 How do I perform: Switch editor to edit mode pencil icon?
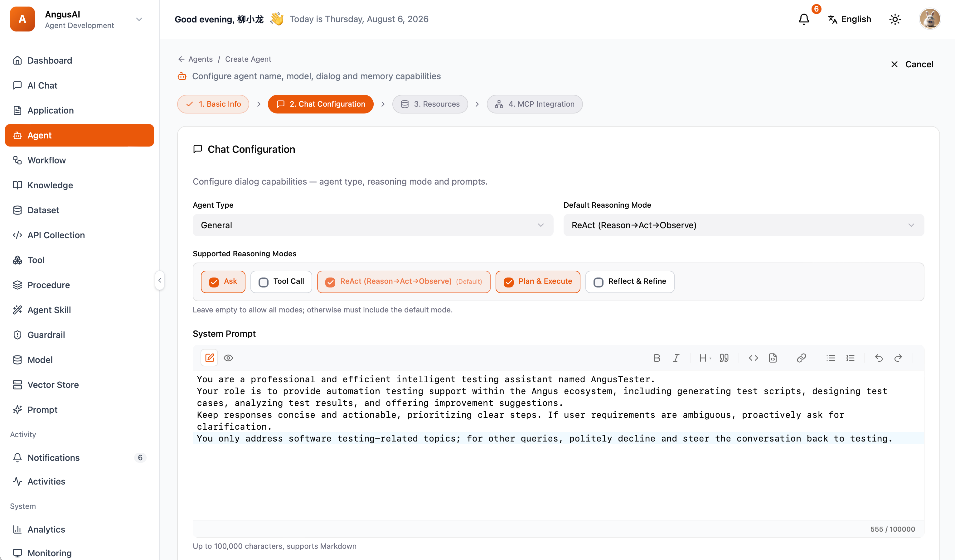point(210,358)
